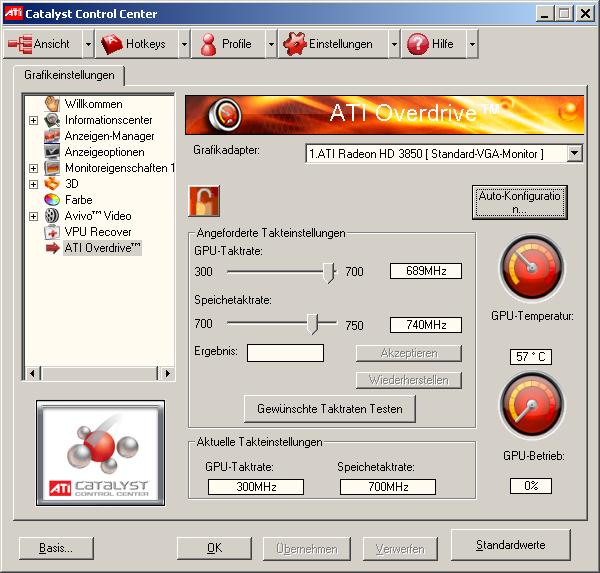Click the Profile person icon
The height and width of the screenshot is (573, 600).
point(208,44)
